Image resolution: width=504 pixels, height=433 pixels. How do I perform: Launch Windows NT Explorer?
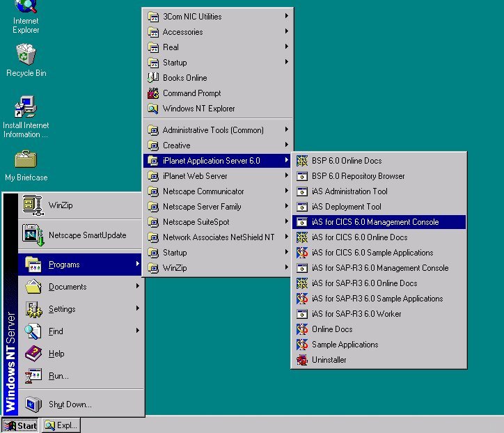(218, 109)
